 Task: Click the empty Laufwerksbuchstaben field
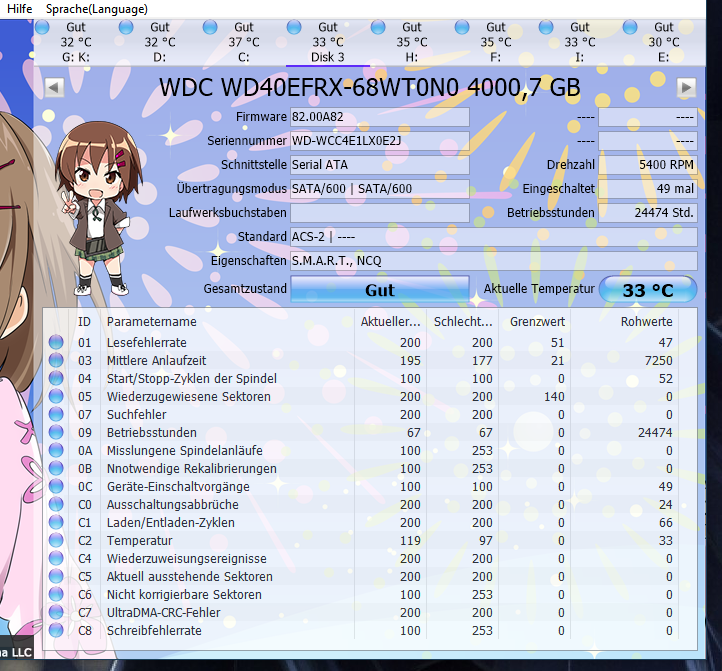(x=380, y=213)
